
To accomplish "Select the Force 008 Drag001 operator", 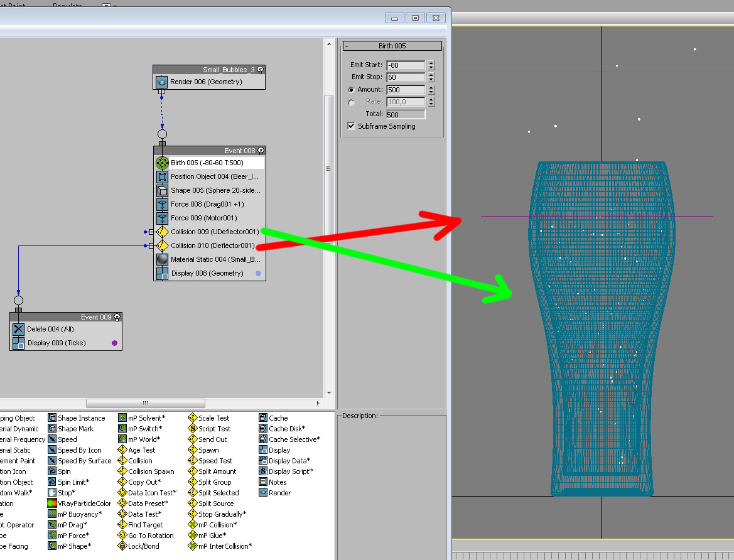I will (x=207, y=204).
